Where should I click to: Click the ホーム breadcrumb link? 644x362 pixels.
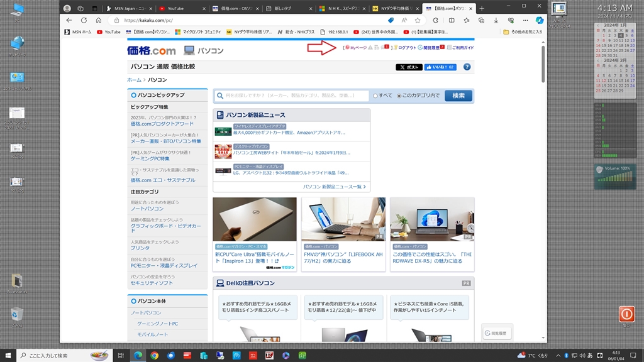pyautogui.click(x=134, y=80)
